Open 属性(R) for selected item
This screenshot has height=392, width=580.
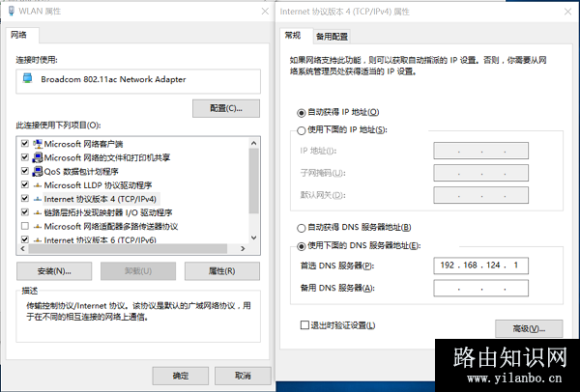222,270
